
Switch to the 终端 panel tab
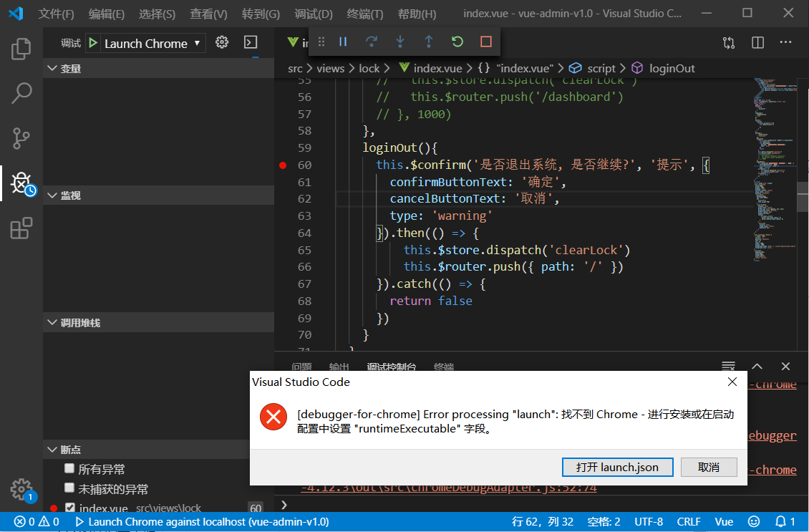click(443, 367)
